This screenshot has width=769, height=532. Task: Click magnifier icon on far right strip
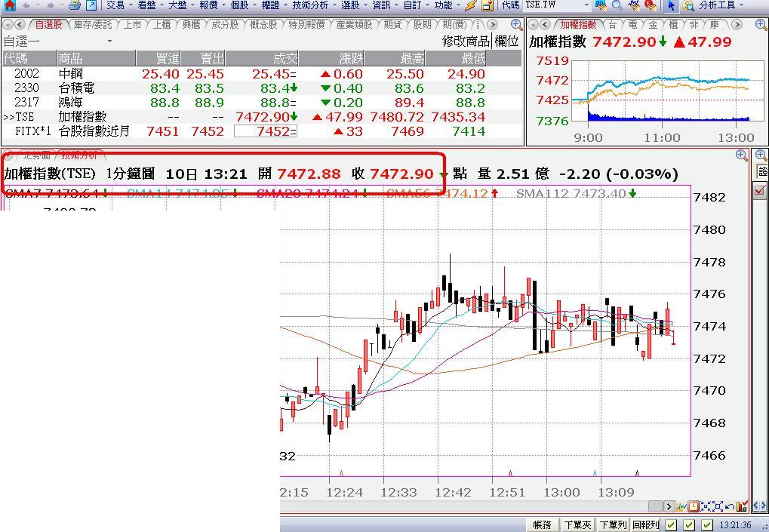[x=761, y=155]
